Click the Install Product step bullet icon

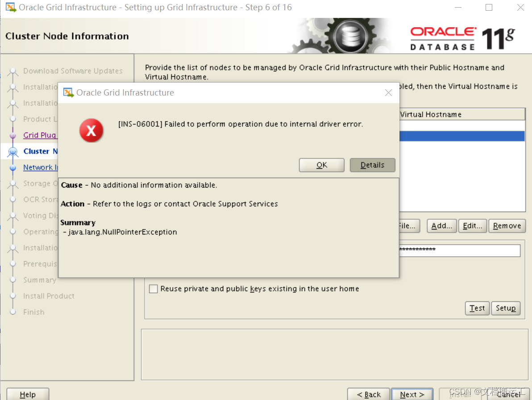[13, 296]
